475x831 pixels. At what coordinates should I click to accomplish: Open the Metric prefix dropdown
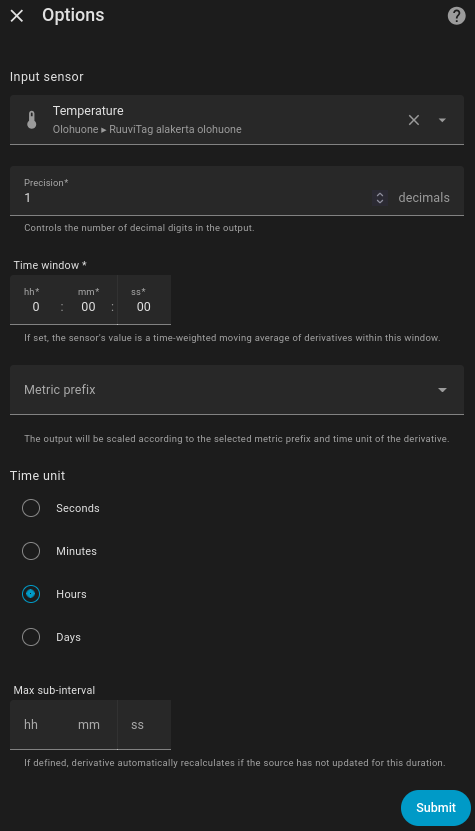click(x=236, y=390)
